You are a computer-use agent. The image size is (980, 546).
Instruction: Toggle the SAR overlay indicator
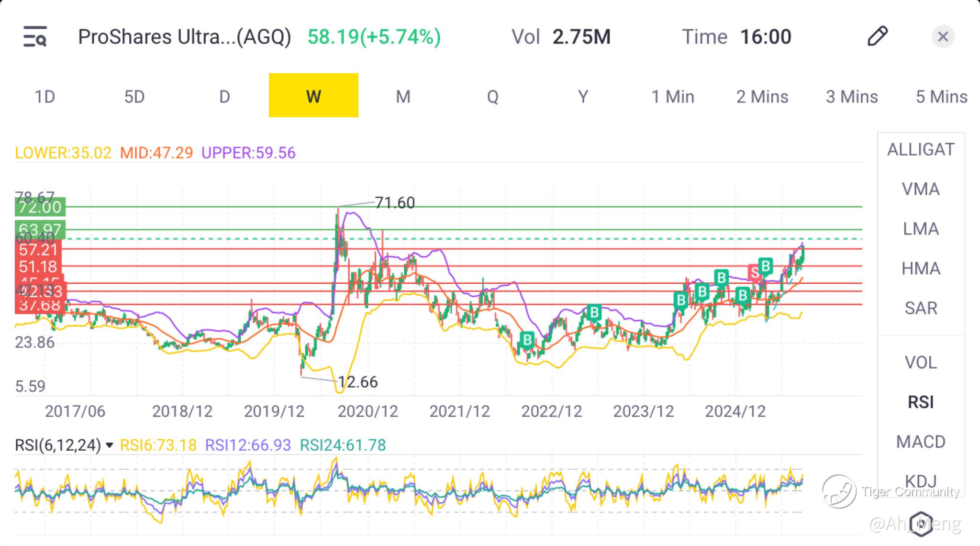click(921, 308)
